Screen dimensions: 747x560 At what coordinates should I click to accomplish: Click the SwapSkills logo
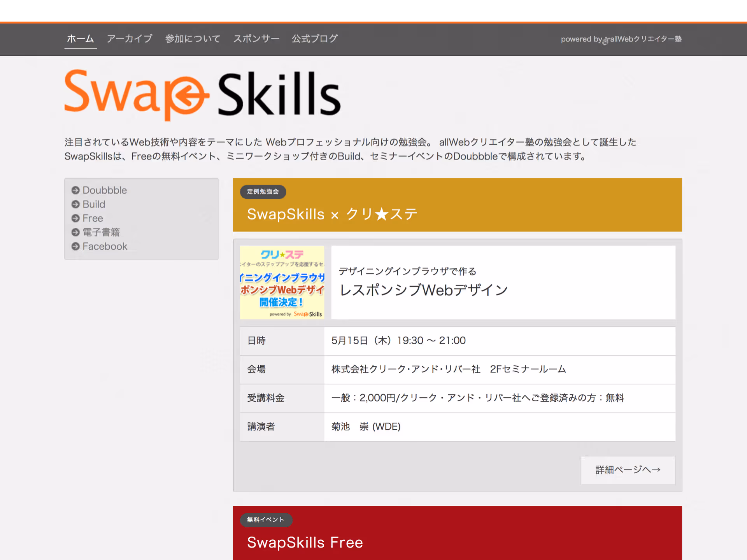coord(202,95)
